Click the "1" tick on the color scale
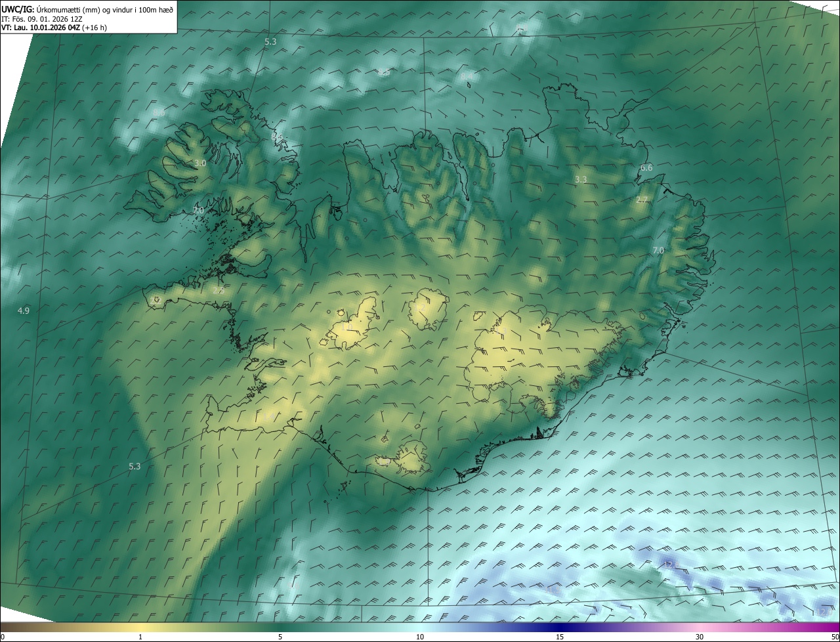The image size is (840, 642). [140, 637]
